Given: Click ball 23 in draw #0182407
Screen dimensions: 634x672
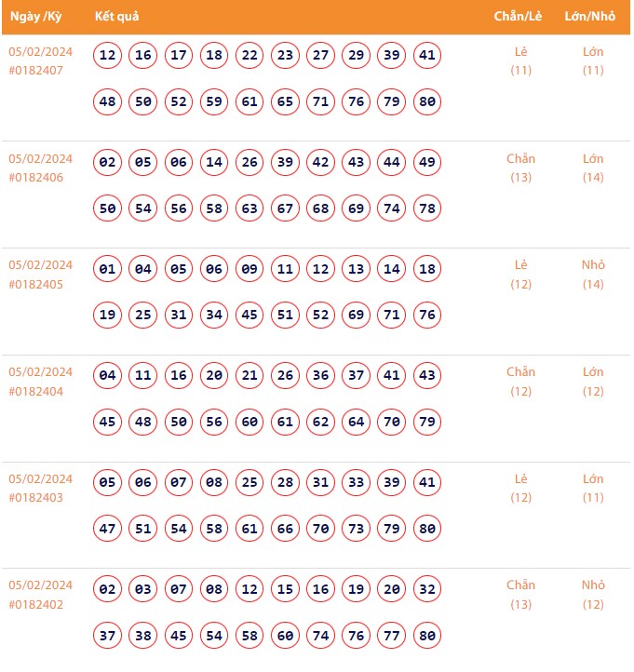Looking at the screenshot, I should (x=285, y=56).
